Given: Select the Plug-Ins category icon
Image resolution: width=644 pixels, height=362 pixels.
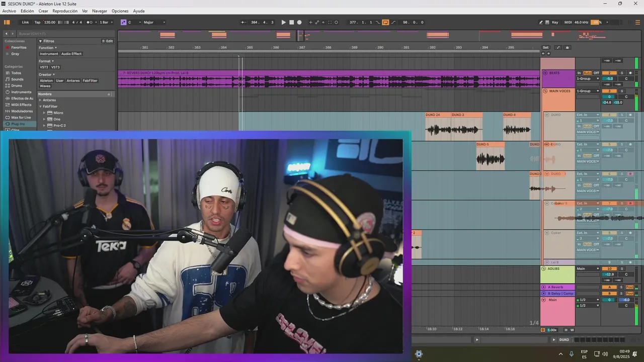Looking at the screenshot, I should [x=7, y=124].
